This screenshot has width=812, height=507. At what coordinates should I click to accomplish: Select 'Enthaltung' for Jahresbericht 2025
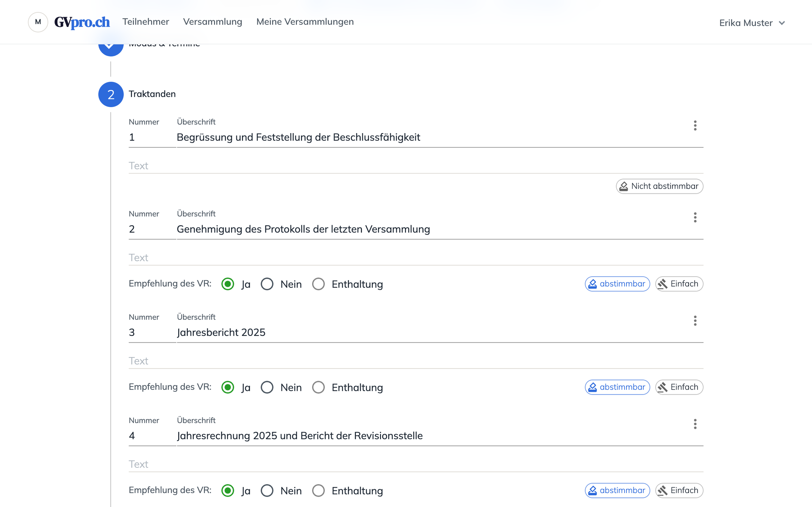coord(318,387)
